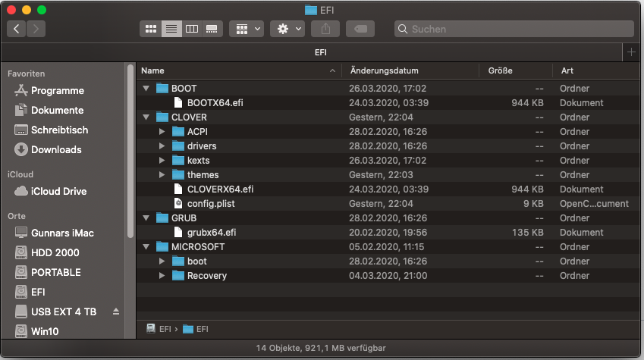Expand the themes folder
The height and width of the screenshot is (360, 644).
pyautogui.click(x=162, y=174)
